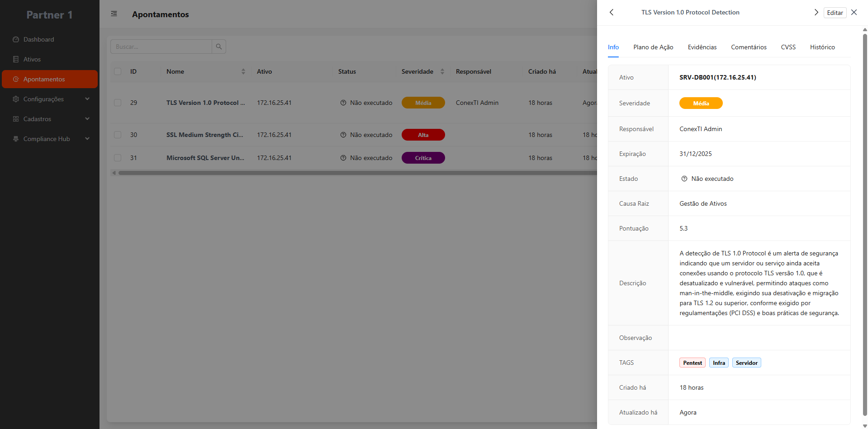Go to previous finding with left chevron
Screen dimensions: 868x429
tap(612, 12)
